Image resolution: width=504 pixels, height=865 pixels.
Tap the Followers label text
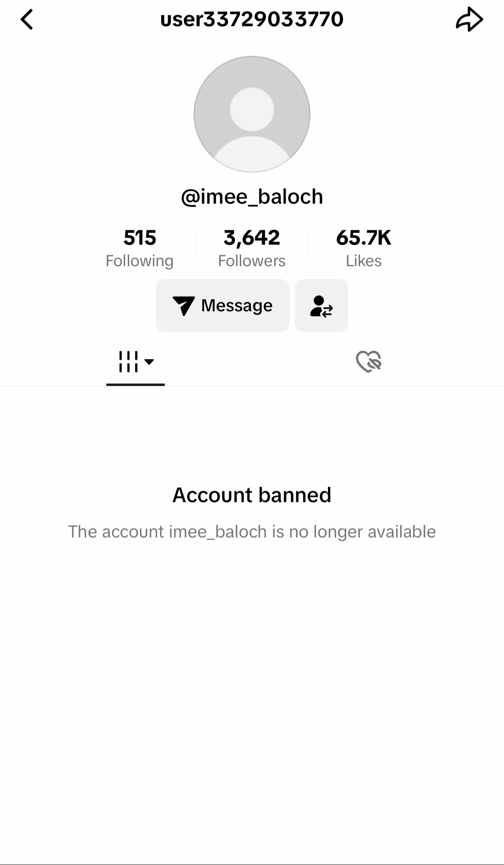point(252,261)
